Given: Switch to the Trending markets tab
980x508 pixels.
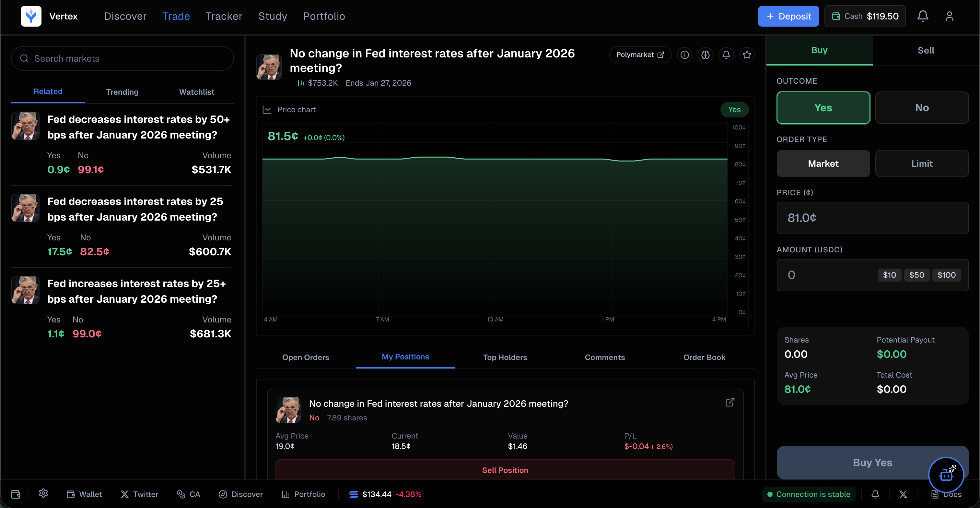Looking at the screenshot, I should (122, 92).
